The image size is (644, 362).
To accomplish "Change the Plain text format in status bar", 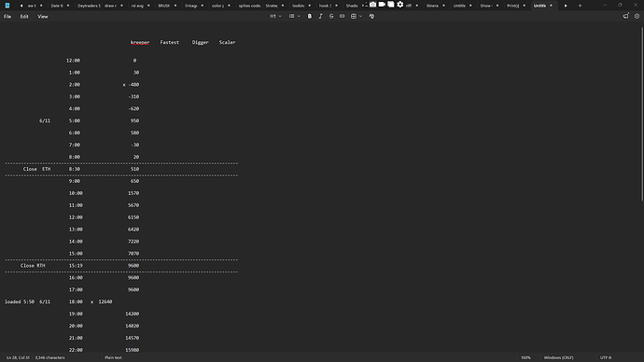I will coord(113,357).
